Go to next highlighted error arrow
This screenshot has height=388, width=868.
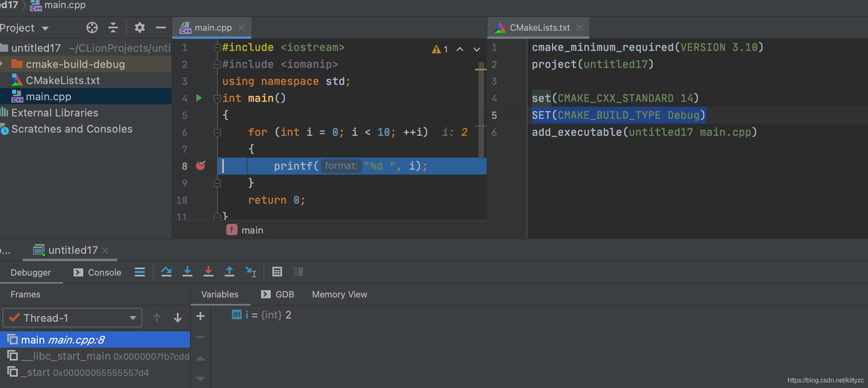pyautogui.click(x=477, y=49)
